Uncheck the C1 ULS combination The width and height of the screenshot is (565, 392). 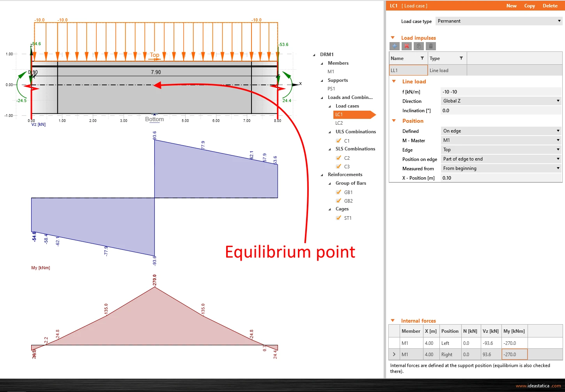point(338,141)
